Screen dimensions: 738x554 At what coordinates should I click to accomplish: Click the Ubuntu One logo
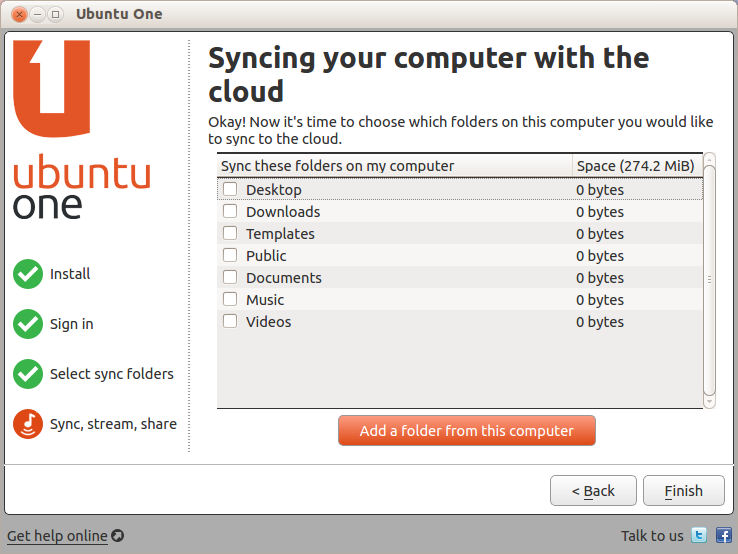[82, 130]
